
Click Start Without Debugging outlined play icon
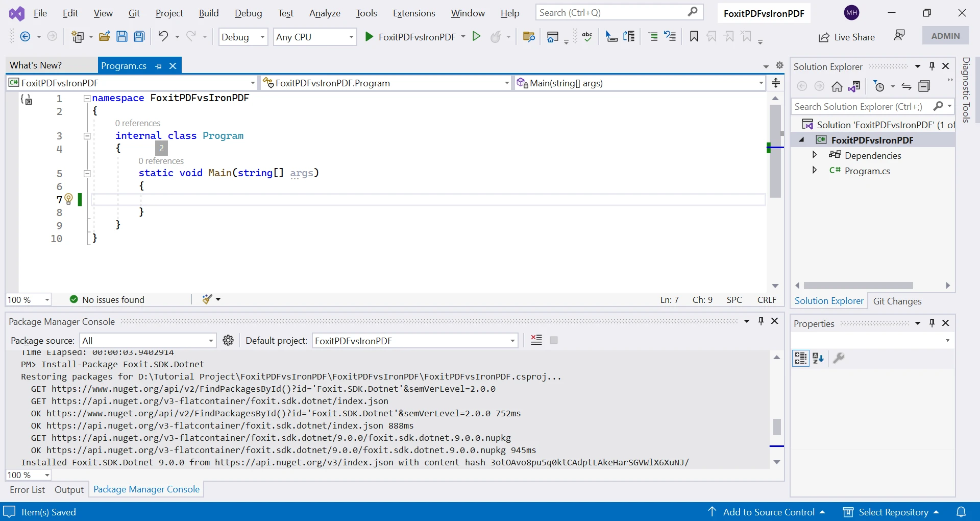(476, 36)
